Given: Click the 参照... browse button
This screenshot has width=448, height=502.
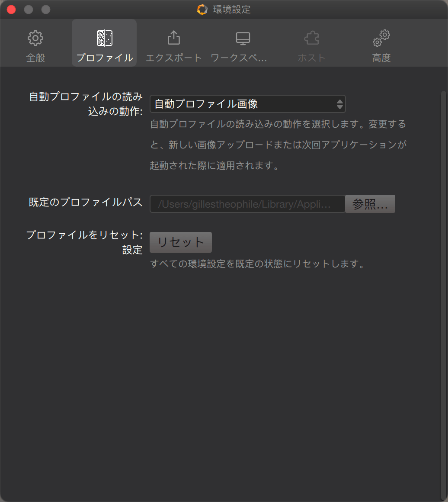Looking at the screenshot, I should coord(370,204).
